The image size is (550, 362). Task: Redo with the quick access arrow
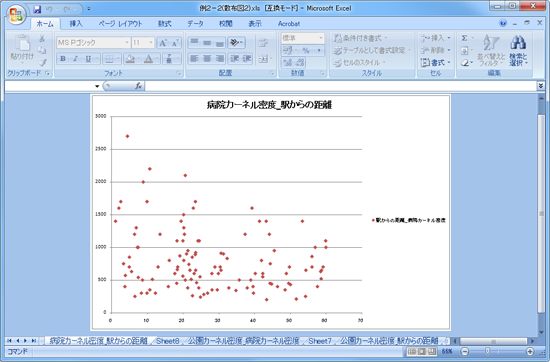[x=67, y=9]
